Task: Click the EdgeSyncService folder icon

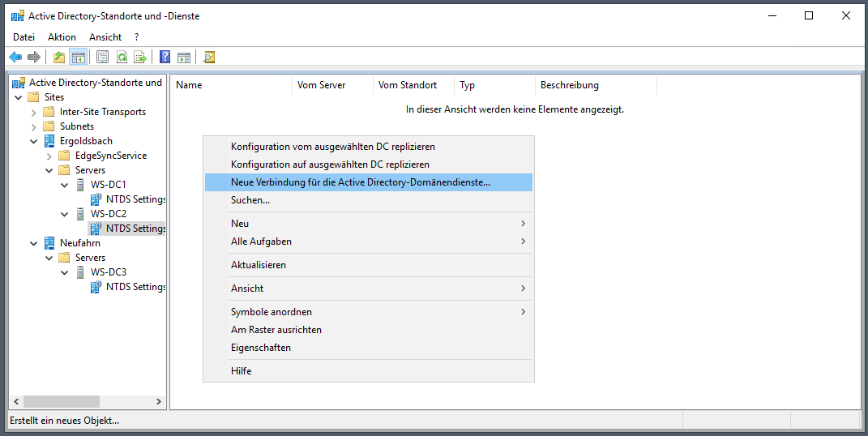Action: click(x=64, y=156)
